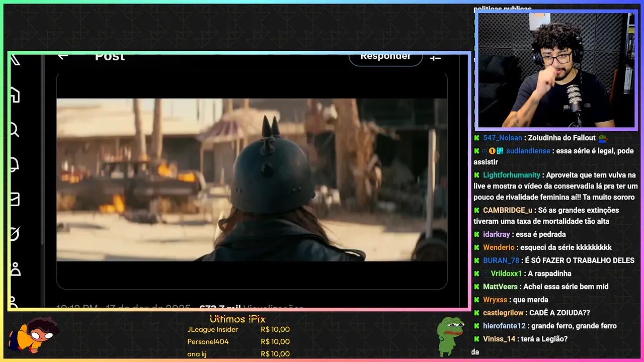Click the Fallout emote after 547_Nolsan's message
The width and height of the screenshot is (644, 362).
[x=603, y=138]
